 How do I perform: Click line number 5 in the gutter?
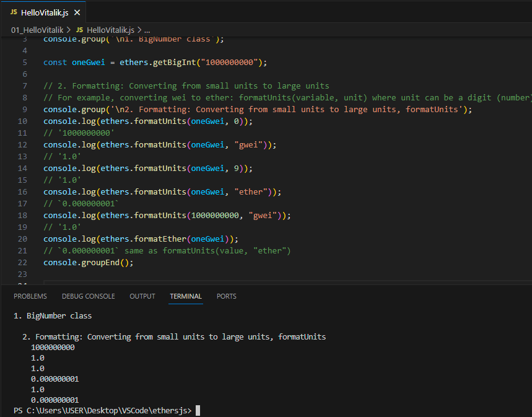[x=24, y=63]
